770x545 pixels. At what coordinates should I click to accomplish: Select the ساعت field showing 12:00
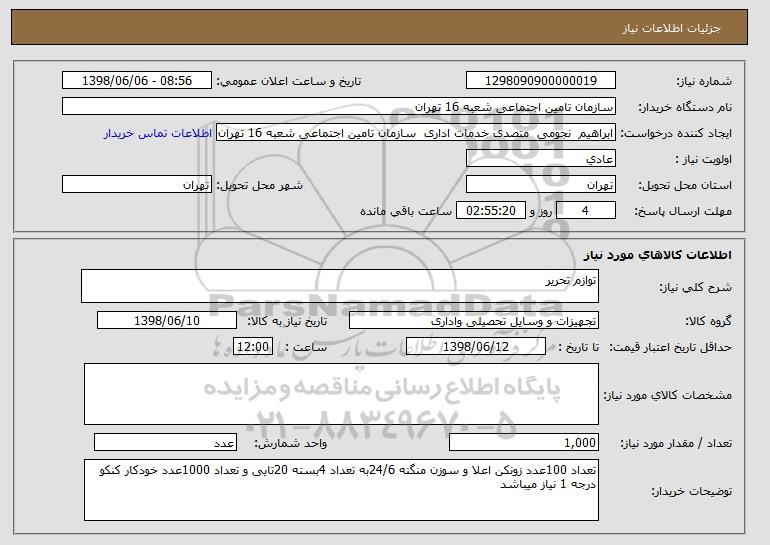[x=253, y=347]
